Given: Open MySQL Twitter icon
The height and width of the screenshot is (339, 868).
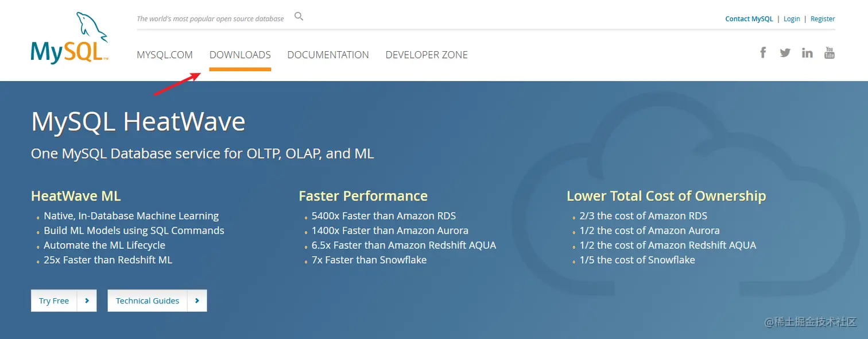Looking at the screenshot, I should [785, 53].
